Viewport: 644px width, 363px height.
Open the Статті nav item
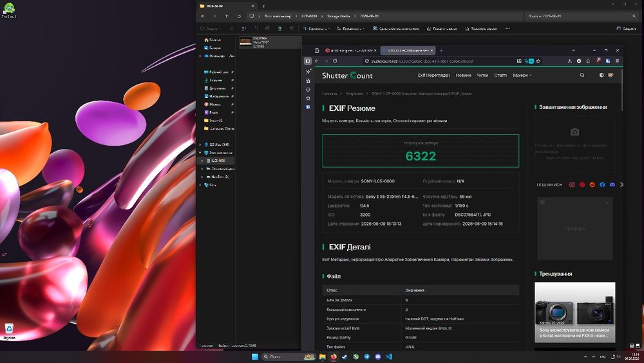(500, 75)
